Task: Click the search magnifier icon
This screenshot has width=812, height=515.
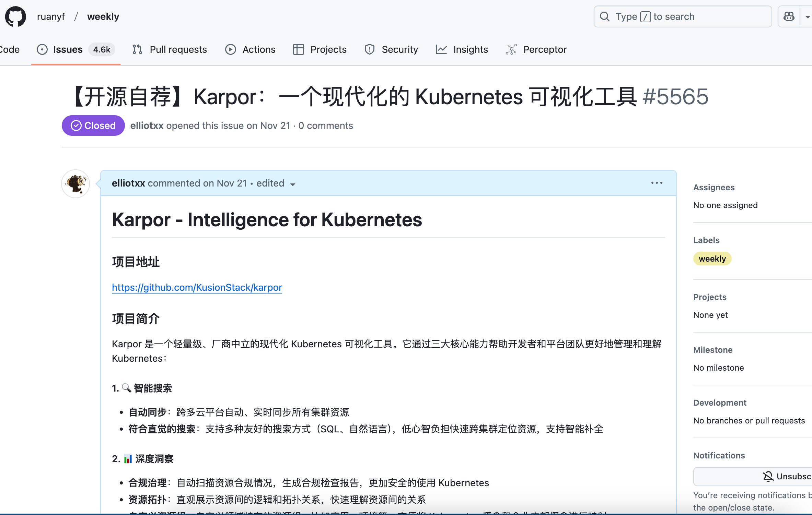Action: [x=605, y=16]
